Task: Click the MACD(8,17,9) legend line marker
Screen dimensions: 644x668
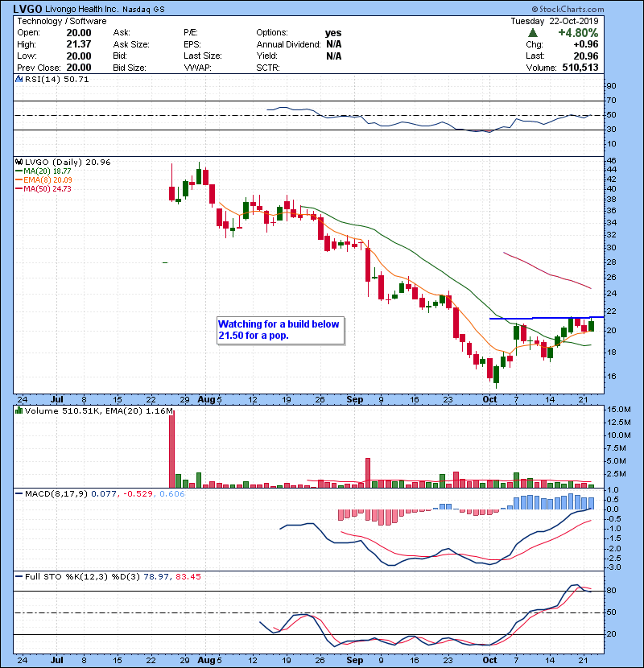Action: (19, 493)
